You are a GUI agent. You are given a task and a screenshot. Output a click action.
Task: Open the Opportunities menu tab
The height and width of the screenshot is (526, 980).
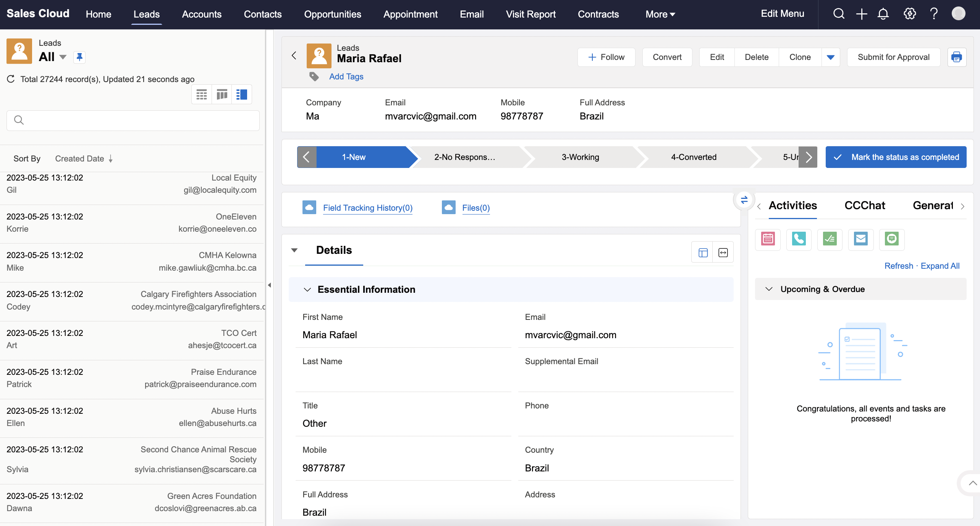332,14
